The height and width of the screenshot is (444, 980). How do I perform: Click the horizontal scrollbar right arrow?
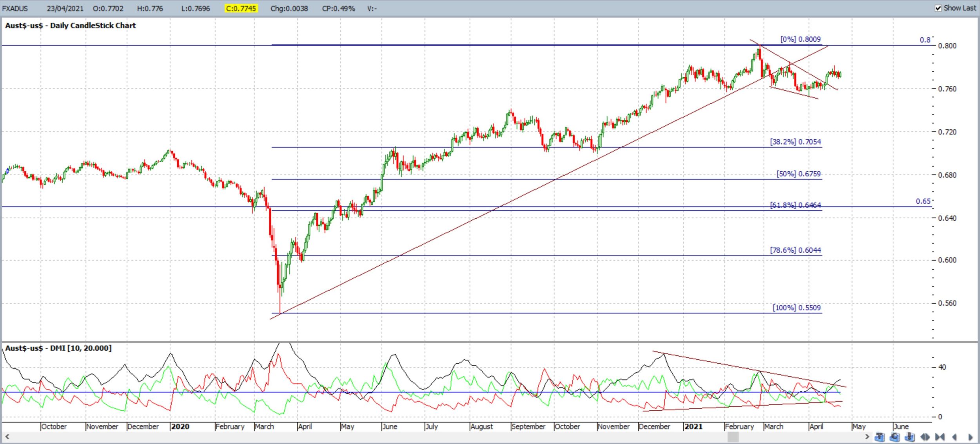867,437
